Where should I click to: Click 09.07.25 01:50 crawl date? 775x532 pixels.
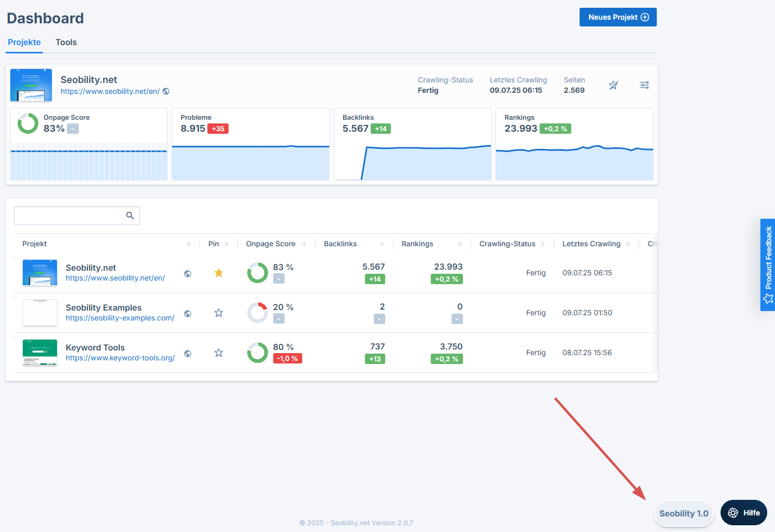587,313
